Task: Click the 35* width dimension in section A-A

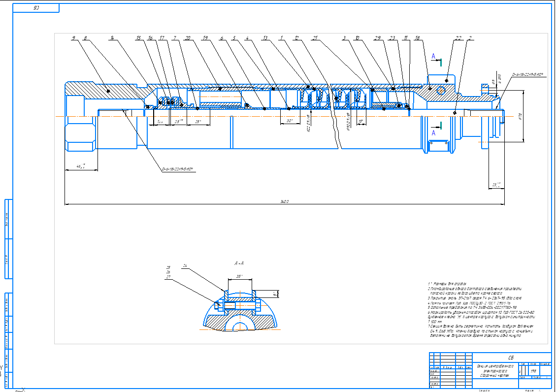Action: (x=239, y=276)
